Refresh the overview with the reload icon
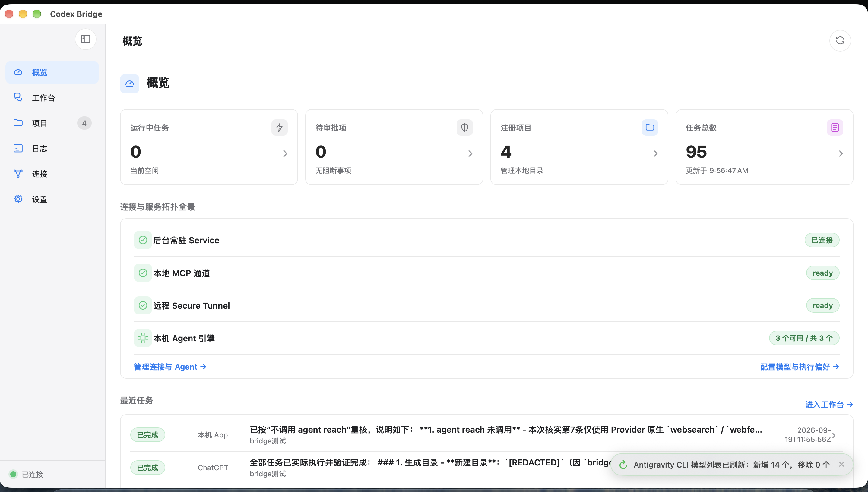Viewport: 868px width, 492px height. tap(840, 41)
